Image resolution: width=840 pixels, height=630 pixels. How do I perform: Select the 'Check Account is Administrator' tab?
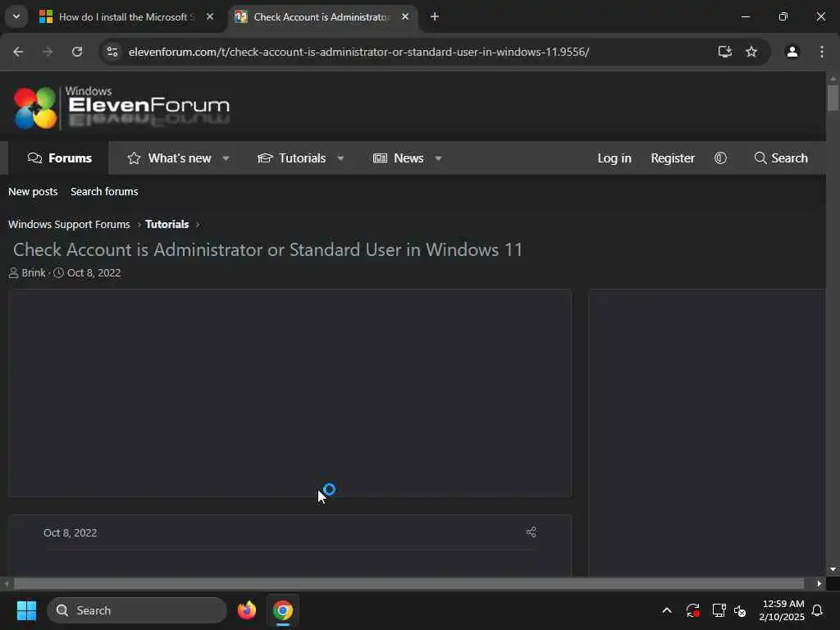322,17
